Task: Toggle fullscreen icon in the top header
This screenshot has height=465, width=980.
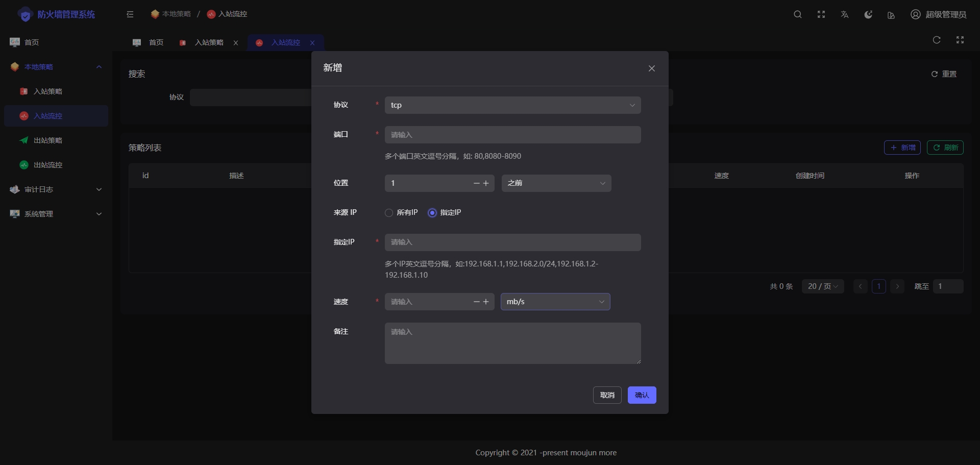Action: pyautogui.click(x=821, y=14)
